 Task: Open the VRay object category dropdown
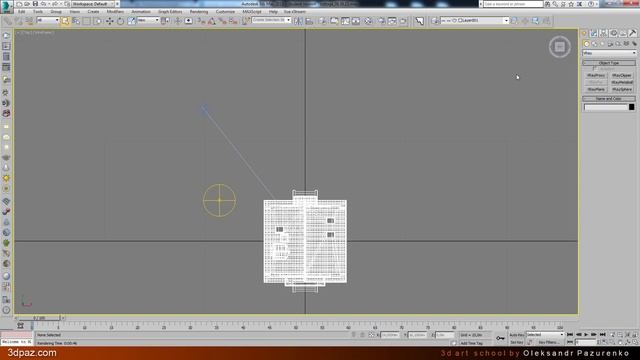609,53
